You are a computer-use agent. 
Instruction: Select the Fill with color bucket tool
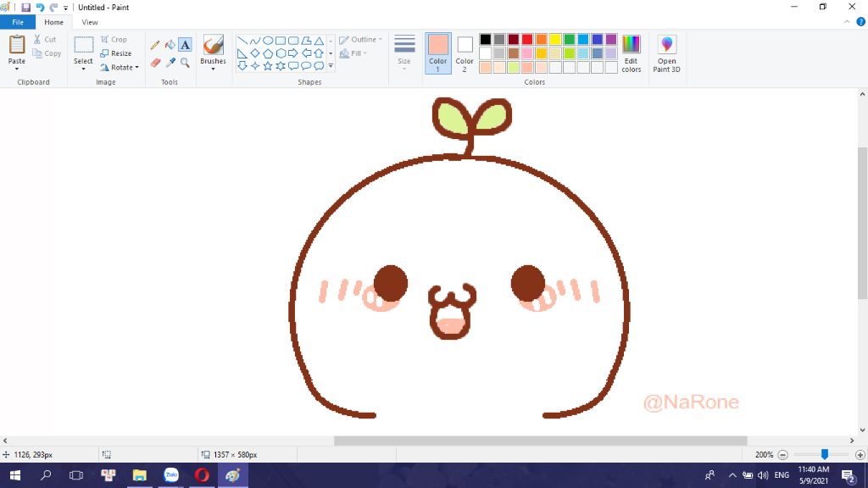170,45
